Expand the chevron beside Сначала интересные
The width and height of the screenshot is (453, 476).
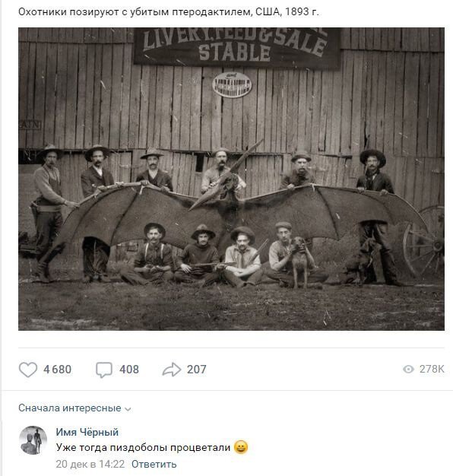[x=128, y=409]
